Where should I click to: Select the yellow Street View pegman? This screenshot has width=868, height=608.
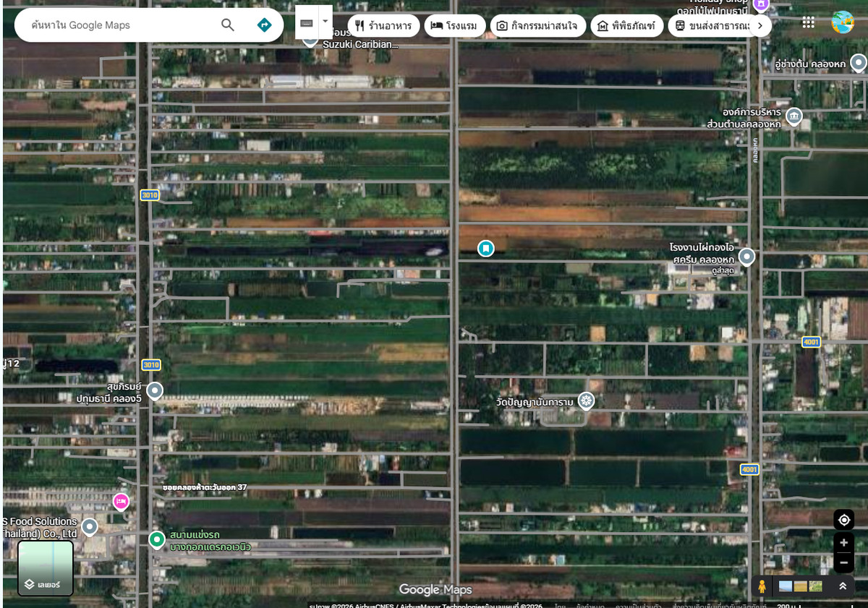pos(762,586)
